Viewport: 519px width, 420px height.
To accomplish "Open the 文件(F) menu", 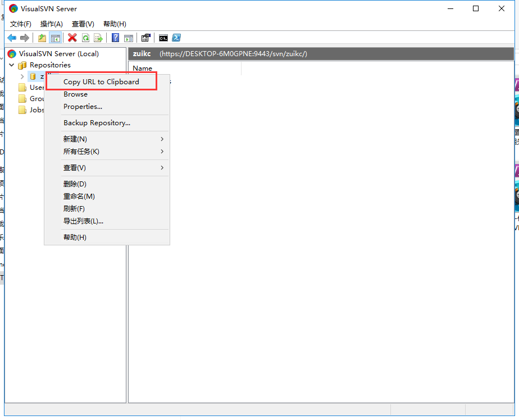I will (21, 24).
